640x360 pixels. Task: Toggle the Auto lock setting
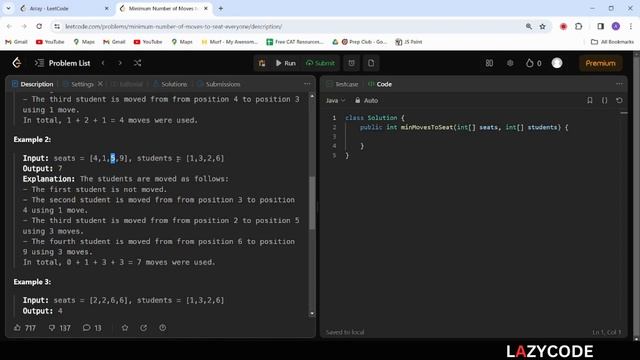coord(366,100)
